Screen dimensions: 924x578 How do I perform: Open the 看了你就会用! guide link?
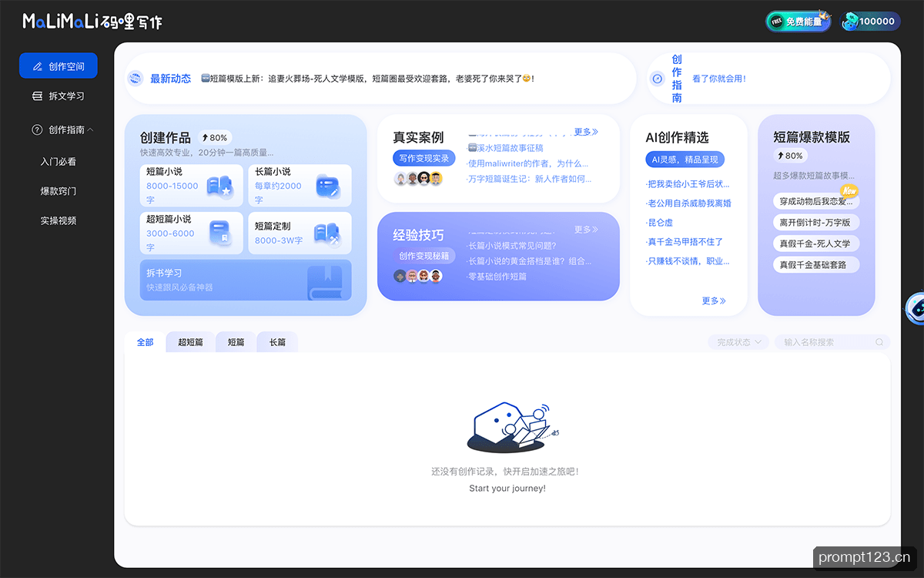point(718,79)
